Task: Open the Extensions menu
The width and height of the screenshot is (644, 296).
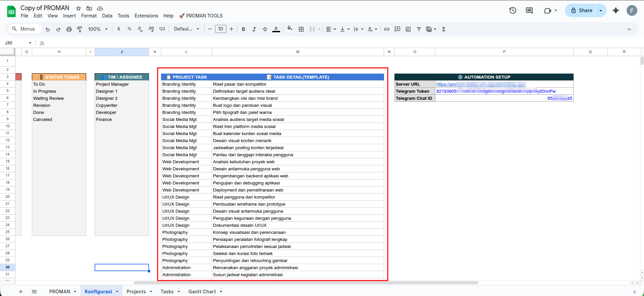Action: (146, 16)
